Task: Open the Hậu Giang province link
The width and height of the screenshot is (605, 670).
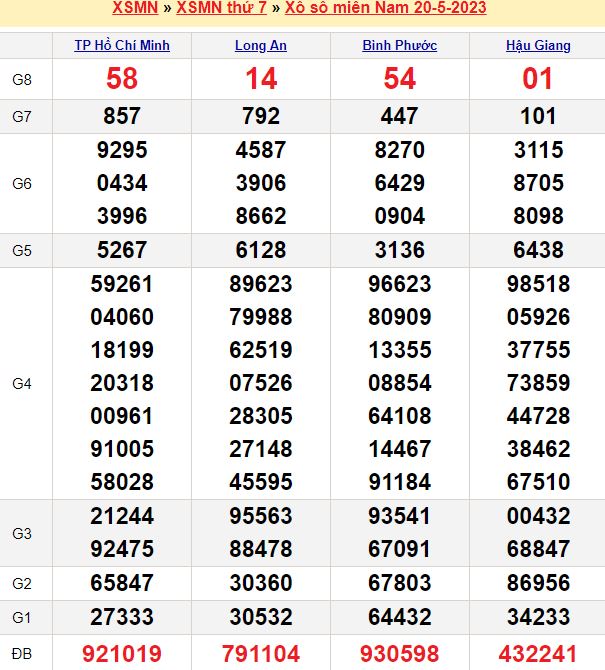Action: click(538, 46)
